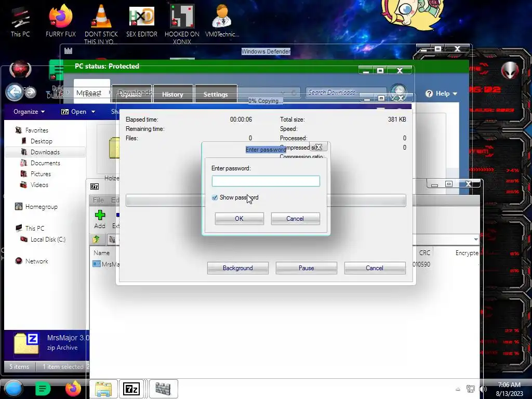Launch FURRY FUX Firefox desktop shortcut
This screenshot has width=532, height=399.
tap(61, 21)
